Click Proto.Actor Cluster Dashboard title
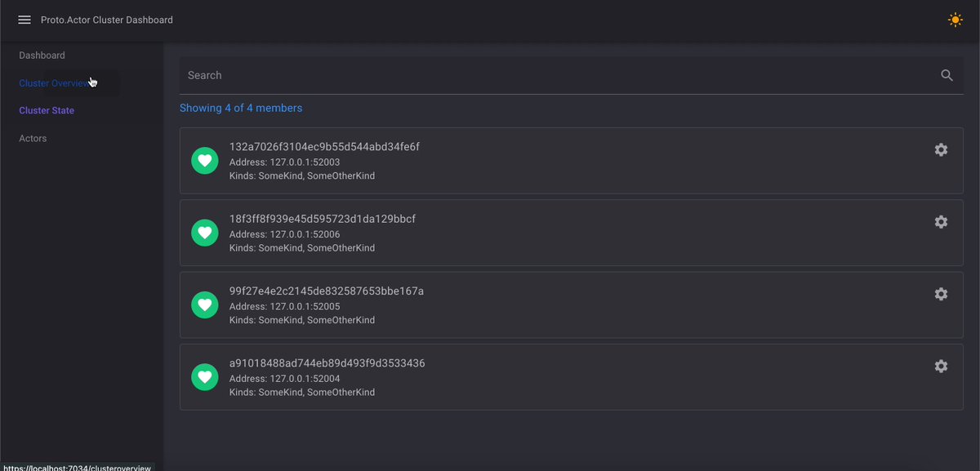This screenshot has height=471, width=980. [107, 20]
